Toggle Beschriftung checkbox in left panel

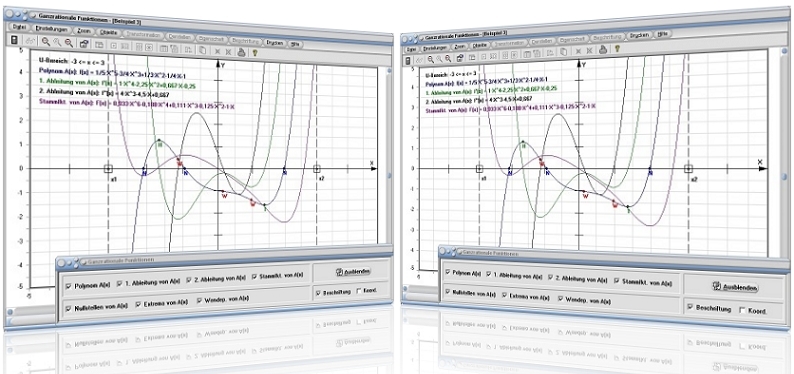pos(317,292)
